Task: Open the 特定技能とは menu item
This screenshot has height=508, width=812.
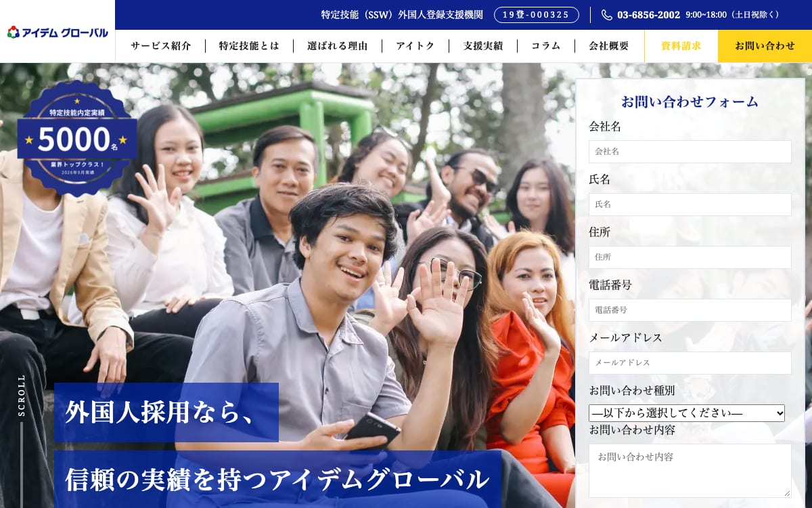Action: click(249, 46)
